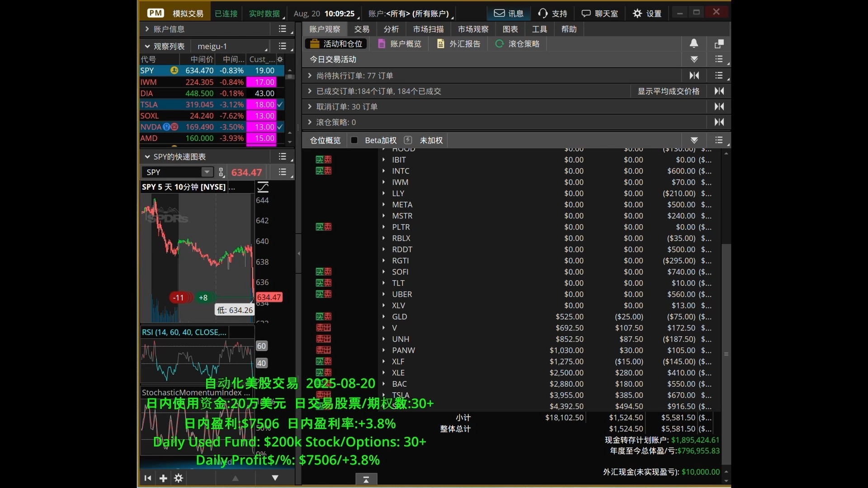Click the alerts bell icon
The image size is (868, 488).
pos(694,43)
